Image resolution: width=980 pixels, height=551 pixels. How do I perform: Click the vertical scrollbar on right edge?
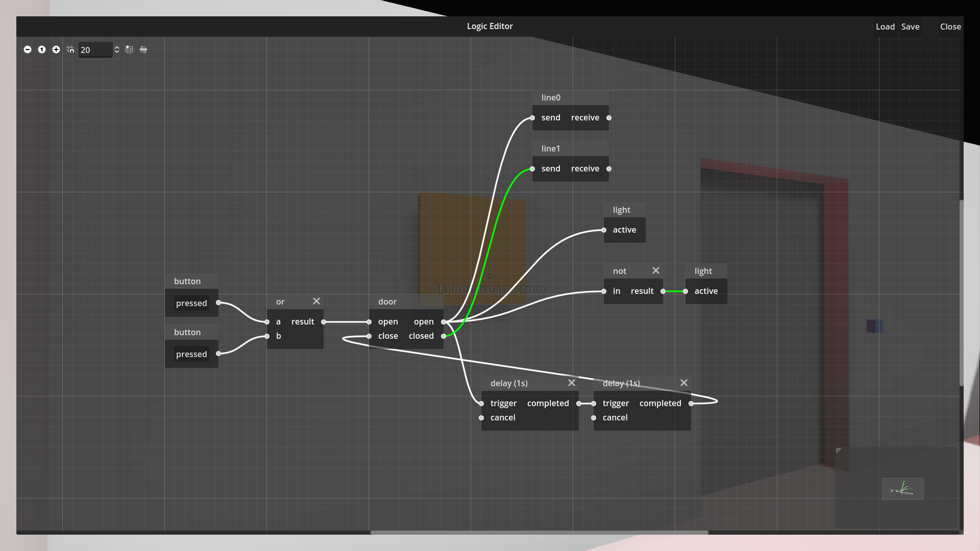pyautogui.click(x=961, y=293)
